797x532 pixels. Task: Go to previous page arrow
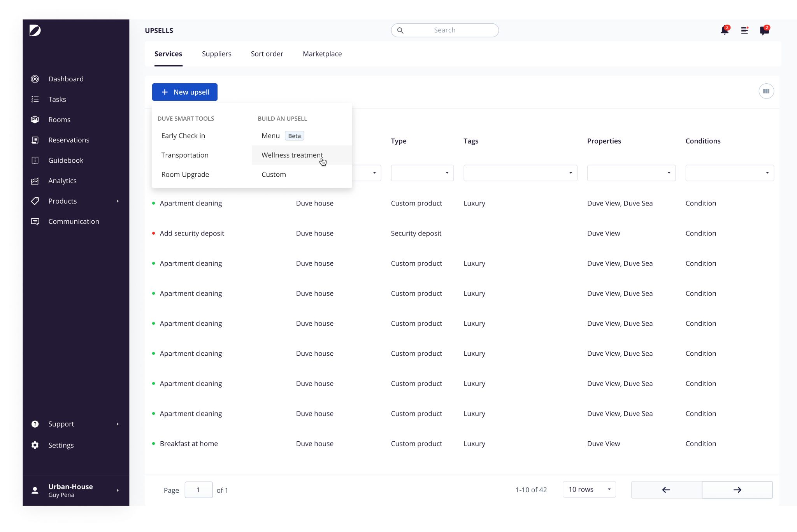point(666,490)
